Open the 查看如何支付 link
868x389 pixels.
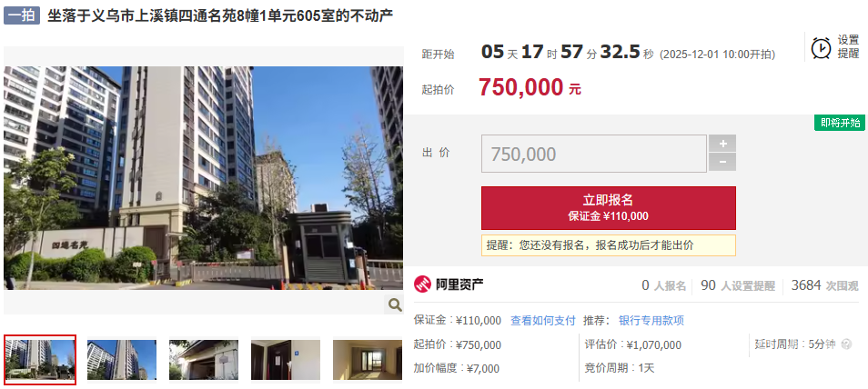(x=542, y=321)
